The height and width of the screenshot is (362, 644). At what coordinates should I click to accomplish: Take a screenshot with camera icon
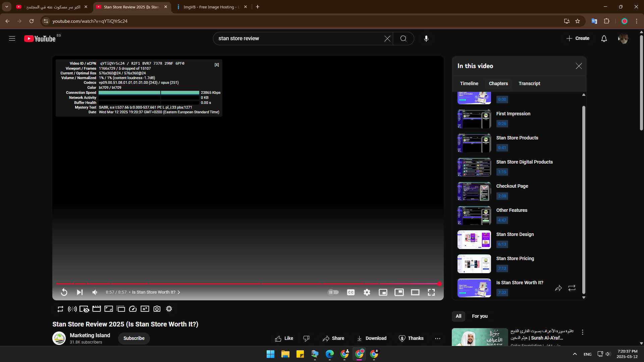coord(157,309)
